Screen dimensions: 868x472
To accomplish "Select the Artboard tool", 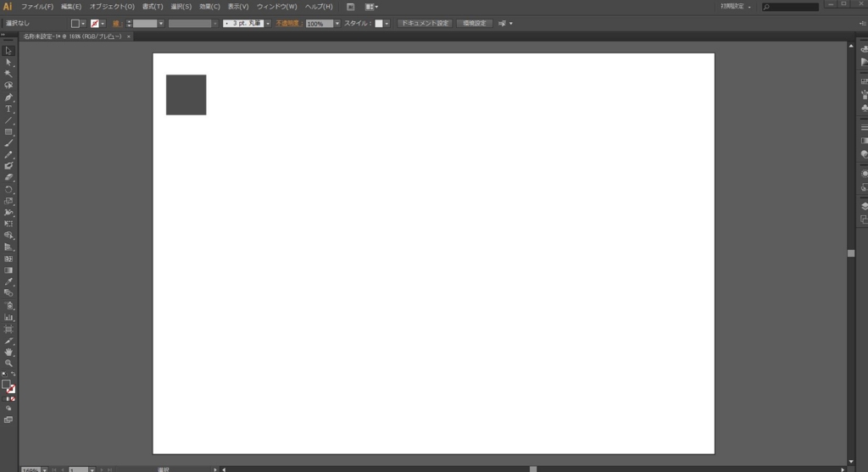I will [8, 330].
